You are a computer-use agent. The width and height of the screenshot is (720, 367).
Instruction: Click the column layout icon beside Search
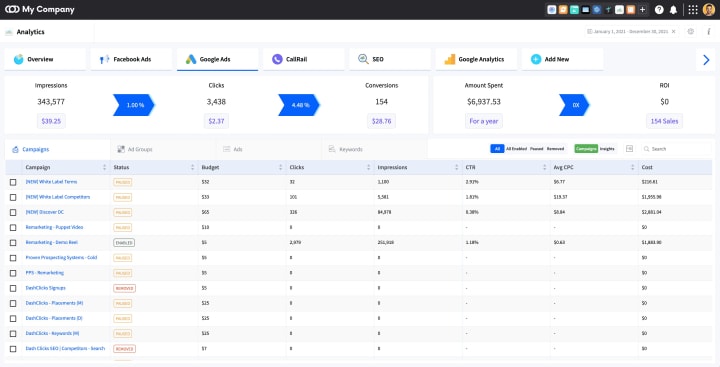point(630,149)
